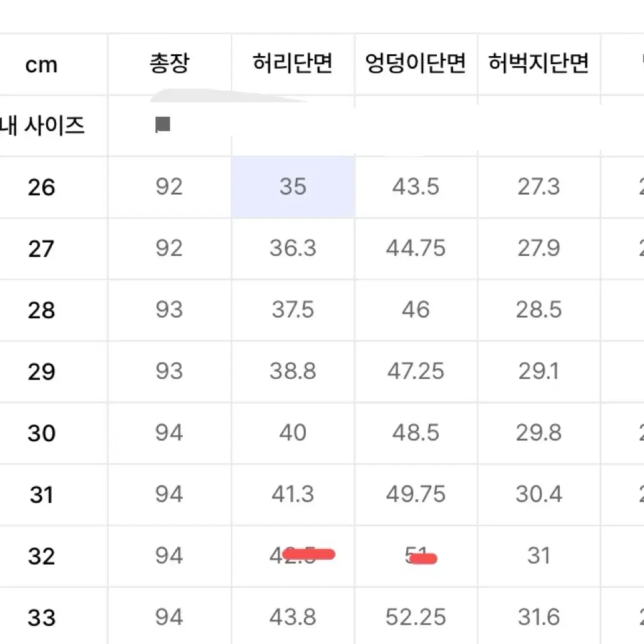Click the 엉덩이단면 column header

416,64
